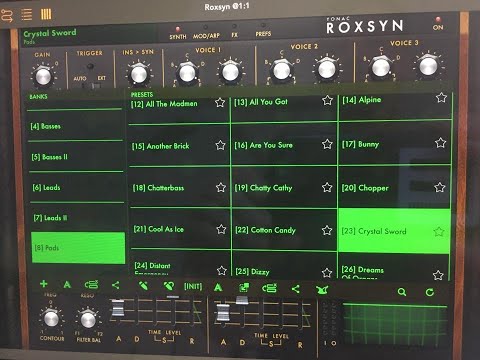
Task: Toggle the Dreams preset favorite star
Action: click(x=438, y=275)
